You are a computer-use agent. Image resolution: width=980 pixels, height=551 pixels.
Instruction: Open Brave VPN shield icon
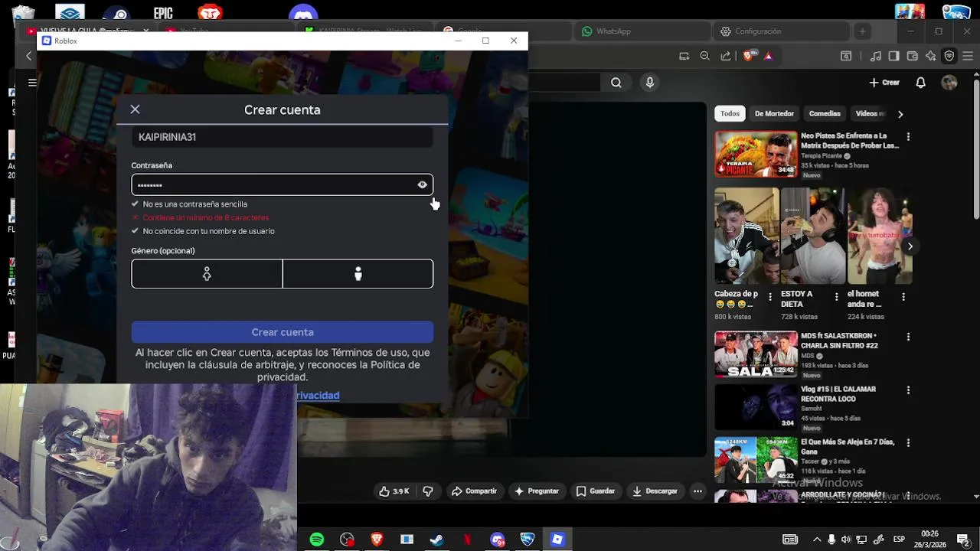click(x=949, y=56)
